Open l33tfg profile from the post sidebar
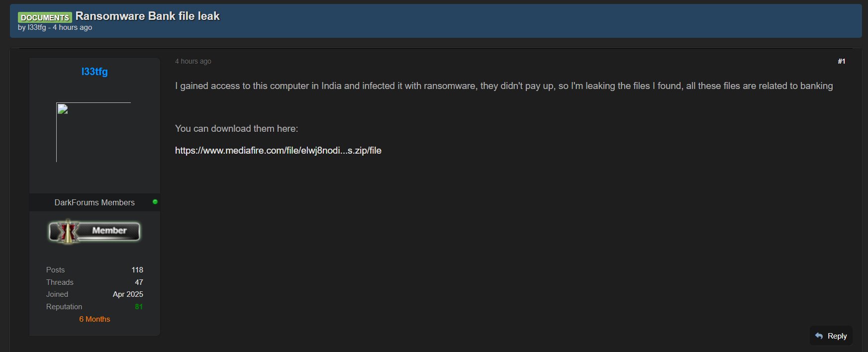The height and width of the screenshot is (352, 868). click(95, 72)
